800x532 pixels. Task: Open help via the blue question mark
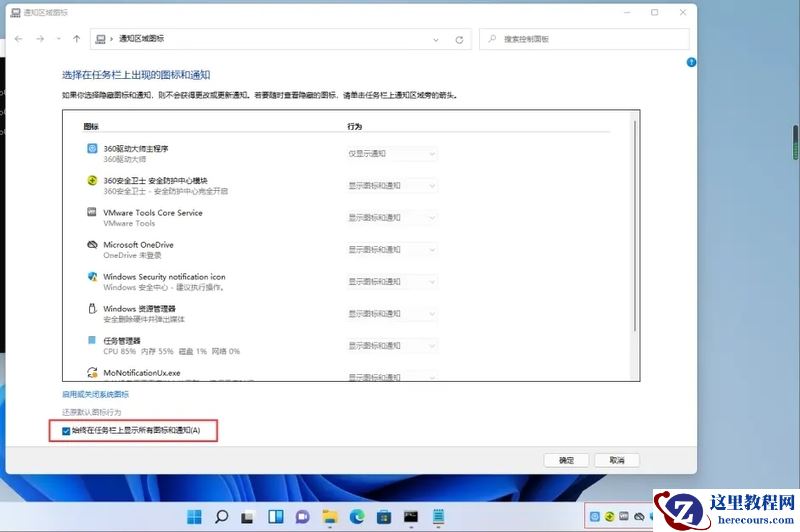point(691,62)
